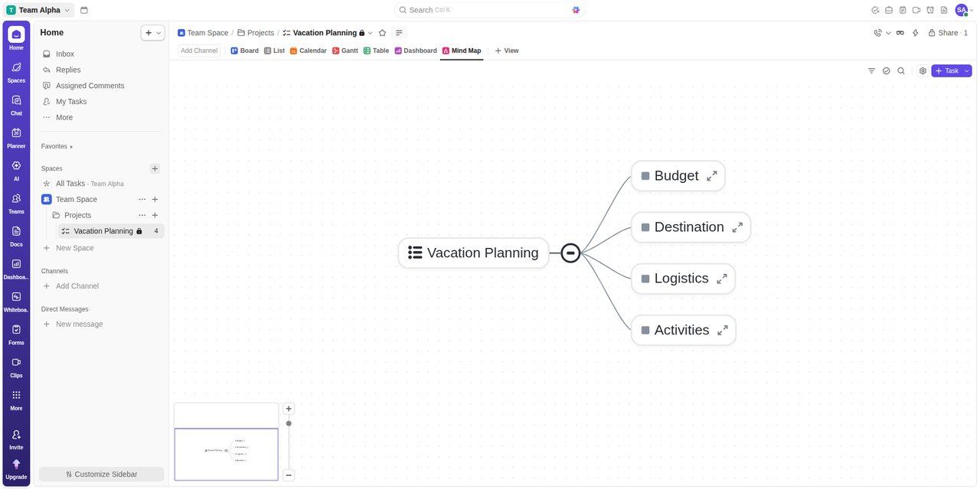
Task: Switch to the Gantt view tab
Action: (345, 51)
